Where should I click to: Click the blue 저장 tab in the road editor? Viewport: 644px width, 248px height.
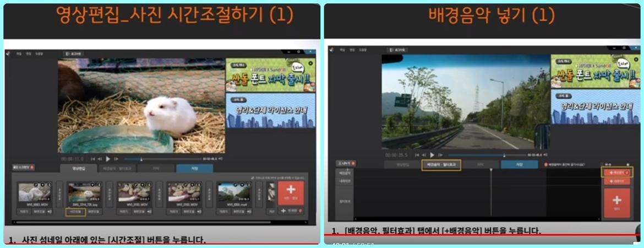tap(519, 164)
